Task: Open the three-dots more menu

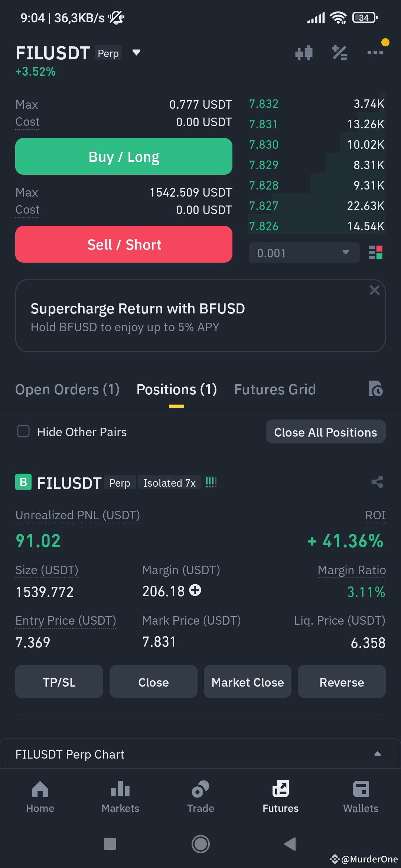Action: [375, 53]
